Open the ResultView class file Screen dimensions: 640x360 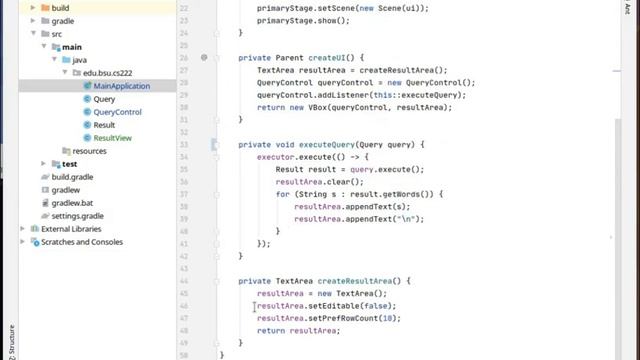tap(113, 138)
